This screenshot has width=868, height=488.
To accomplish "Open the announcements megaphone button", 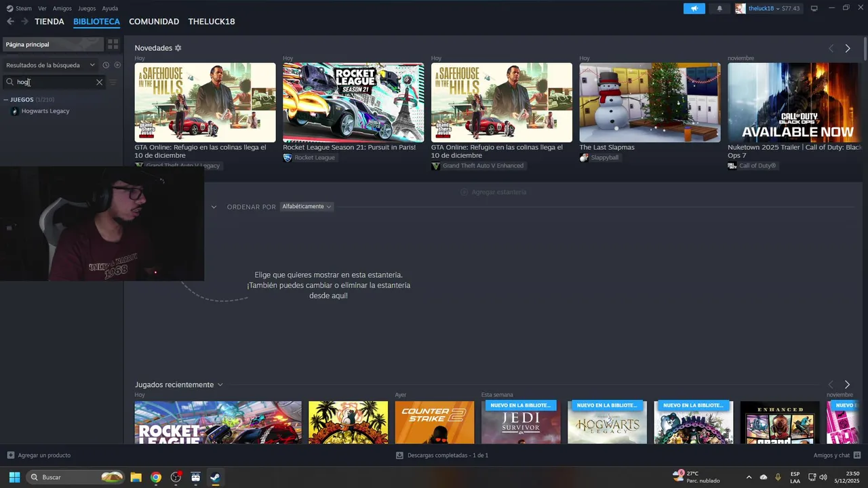I will (694, 9).
